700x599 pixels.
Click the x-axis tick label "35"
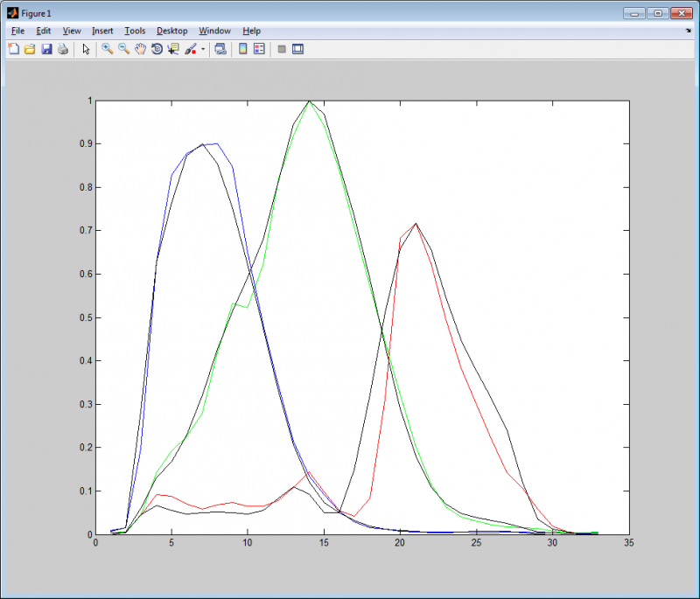[x=628, y=542]
